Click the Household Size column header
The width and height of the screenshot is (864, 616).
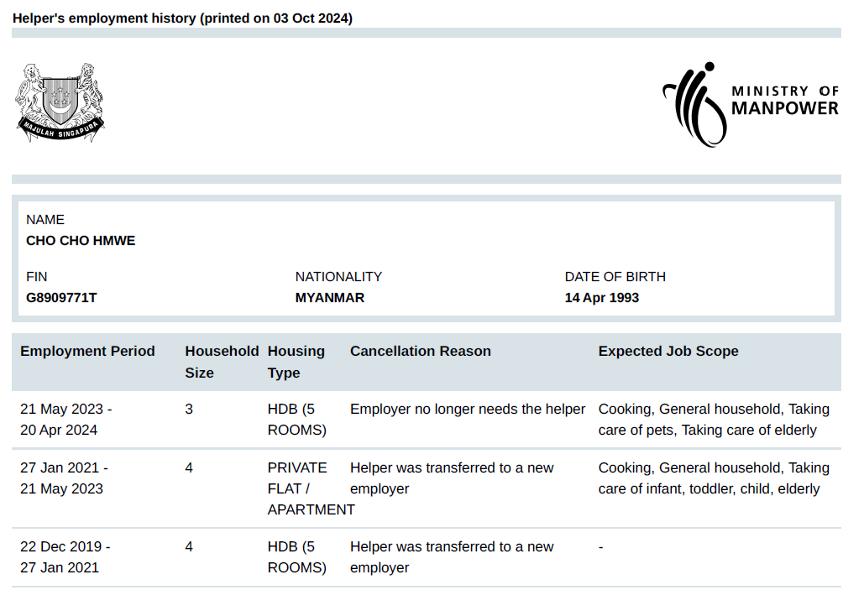[x=222, y=362]
